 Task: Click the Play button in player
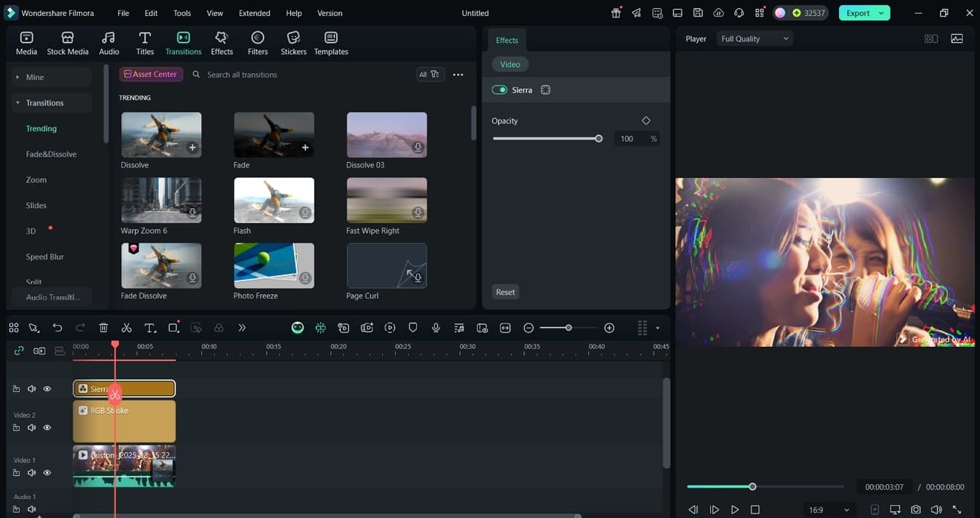point(735,510)
